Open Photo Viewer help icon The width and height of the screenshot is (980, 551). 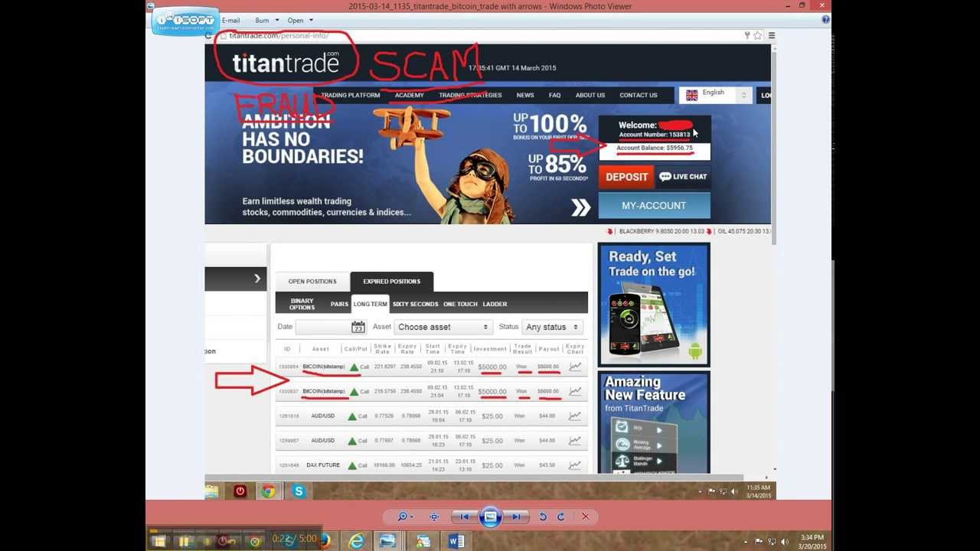coord(825,20)
